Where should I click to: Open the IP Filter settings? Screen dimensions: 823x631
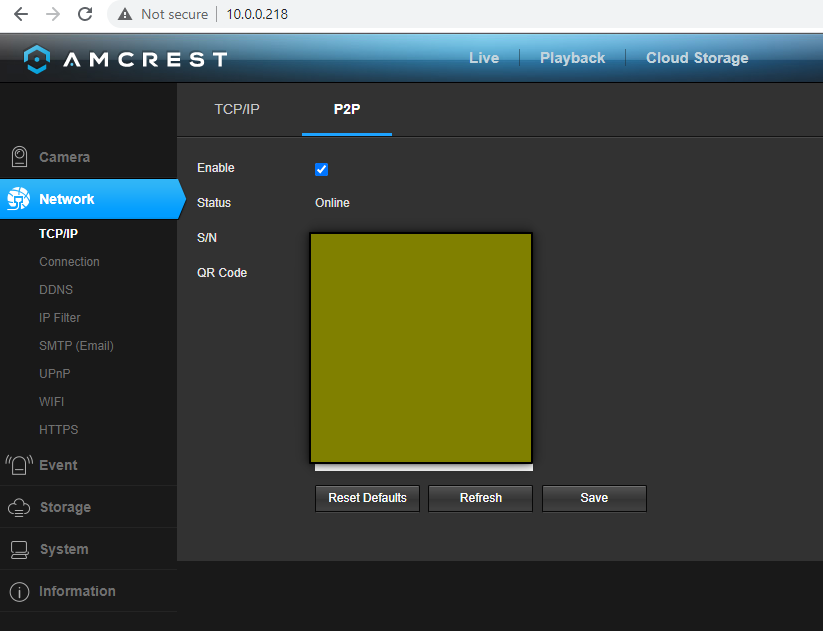tap(60, 318)
